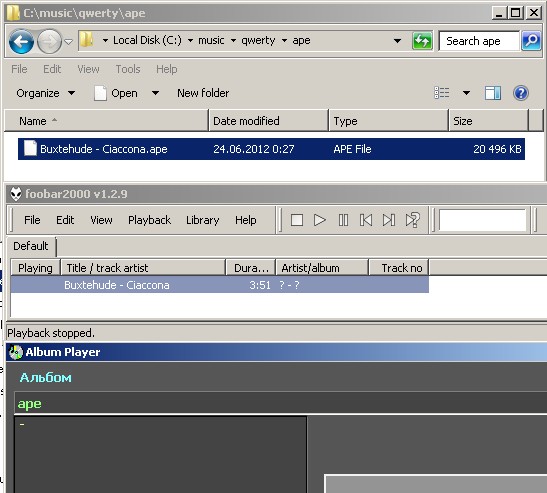Sort by Type column header
Image resolution: width=547 pixels, height=493 pixels.
coord(388,121)
